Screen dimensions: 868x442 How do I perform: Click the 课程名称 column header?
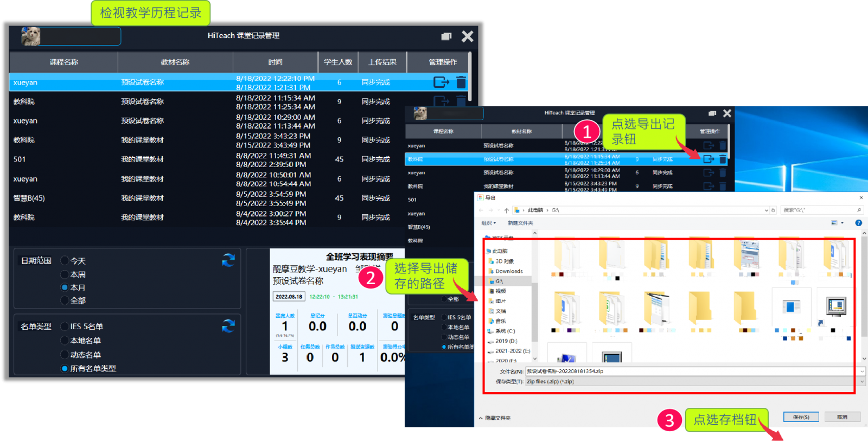(x=63, y=62)
